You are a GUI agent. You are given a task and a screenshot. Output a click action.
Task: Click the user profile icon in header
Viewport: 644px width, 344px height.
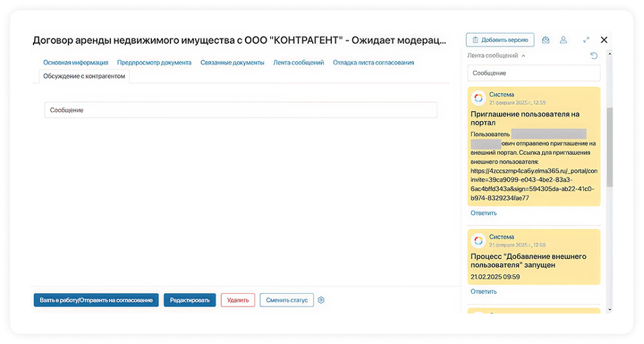point(563,40)
